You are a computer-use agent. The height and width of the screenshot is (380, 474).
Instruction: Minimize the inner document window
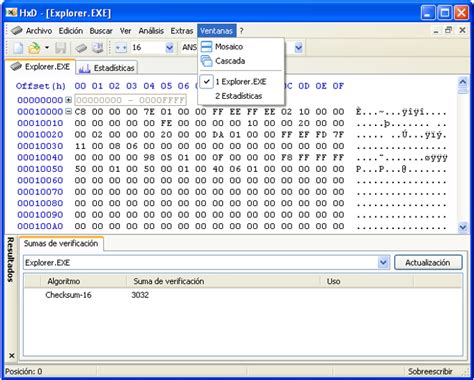[436, 30]
